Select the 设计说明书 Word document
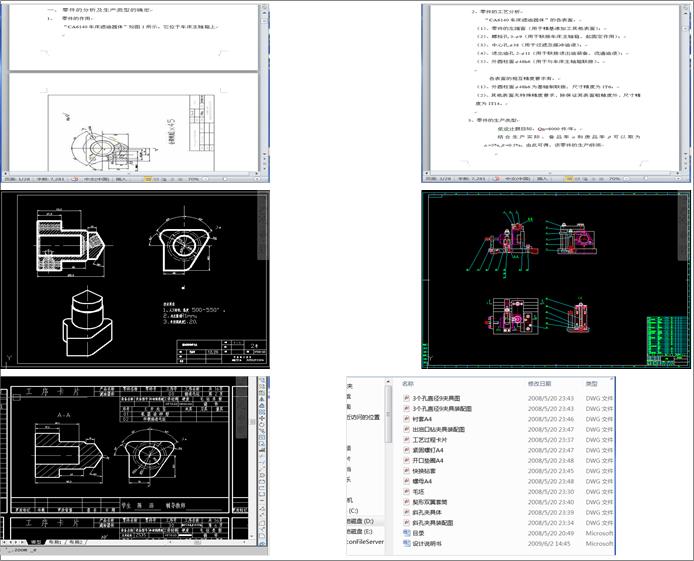This screenshot has height=561, width=694. tap(427, 544)
